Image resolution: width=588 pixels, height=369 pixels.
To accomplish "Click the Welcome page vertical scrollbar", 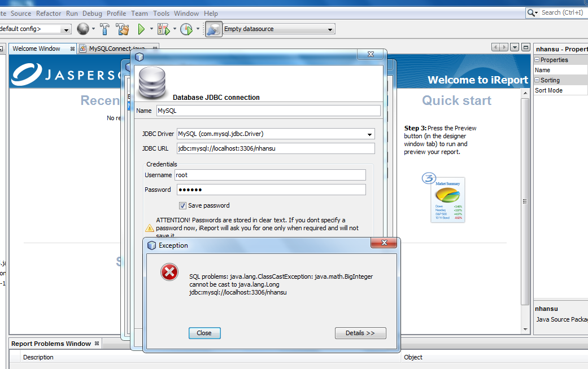I will (525, 201).
